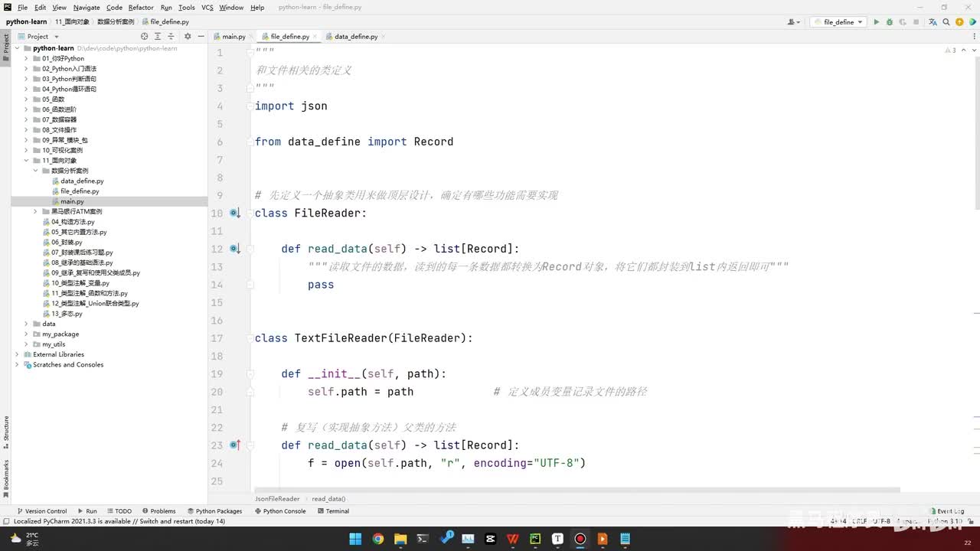The width and height of the screenshot is (980, 551).
Task: Close the file_define.py tab
Action: point(315,36)
